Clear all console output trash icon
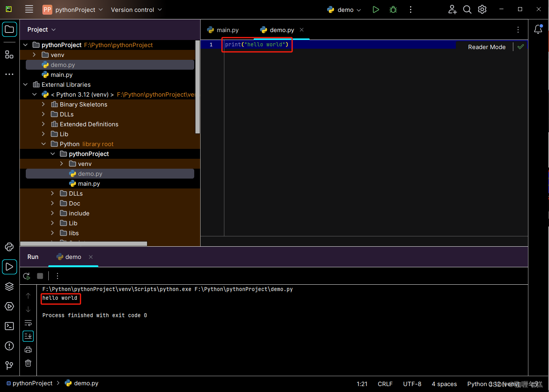 pos(28,363)
